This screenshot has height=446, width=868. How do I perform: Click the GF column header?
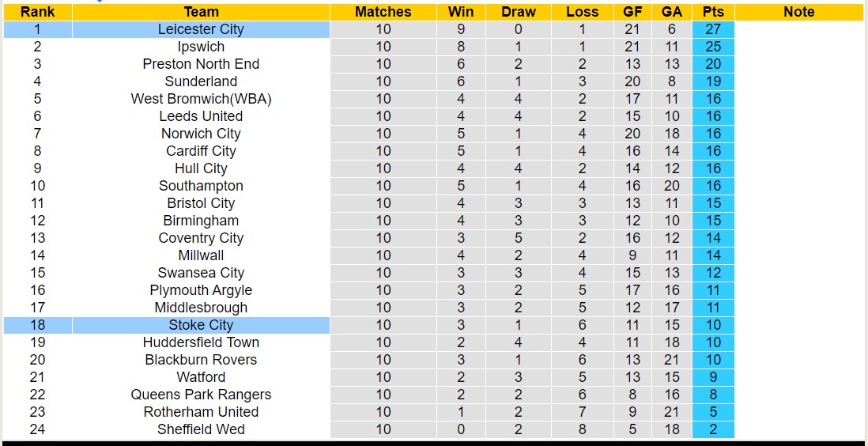point(632,12)
